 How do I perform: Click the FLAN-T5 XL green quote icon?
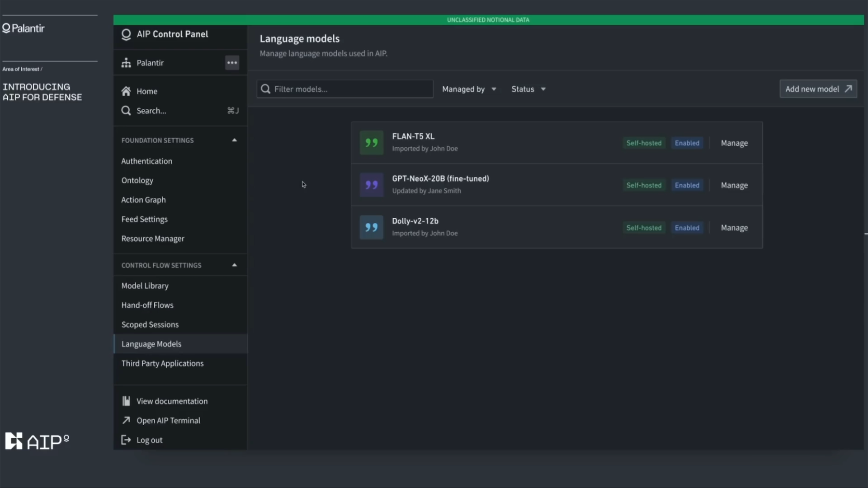(x=371, y=143)
